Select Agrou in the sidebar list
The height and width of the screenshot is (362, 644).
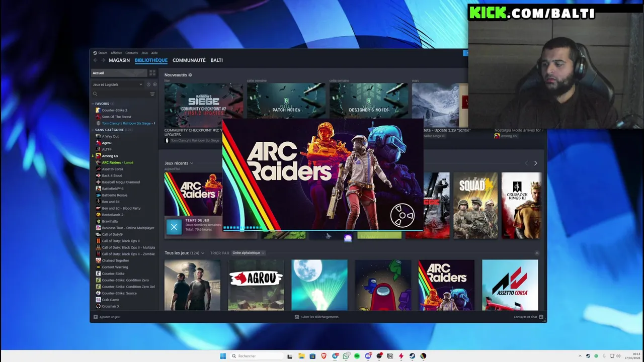coord(107,143)
